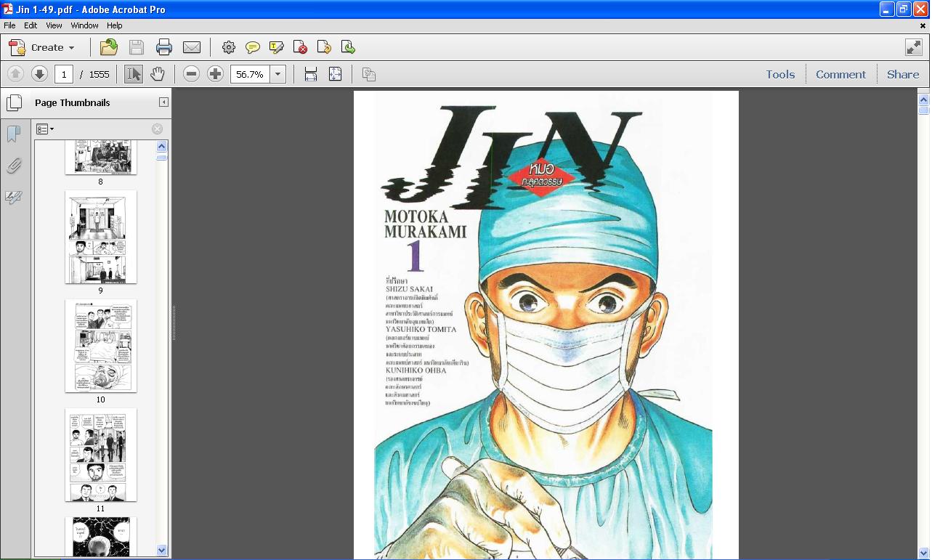Screen dimensions: 932x560
Task: Print the document with printer icon
Action: click(164, 47)
